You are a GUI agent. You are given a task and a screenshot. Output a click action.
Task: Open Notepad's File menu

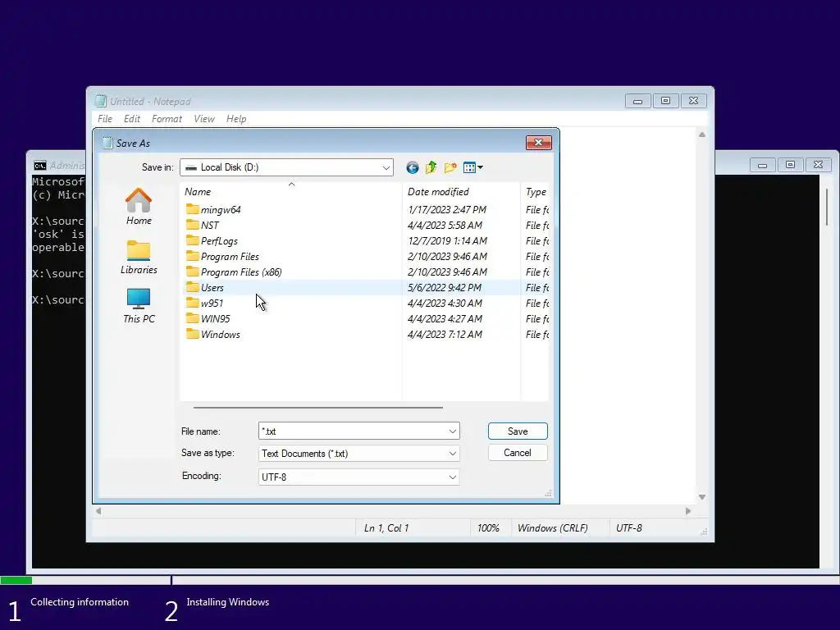coord(105,119)
